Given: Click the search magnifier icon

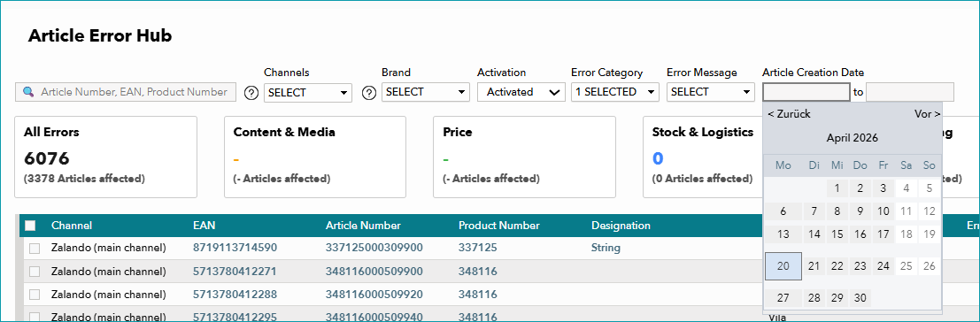Looking at the screenshot, I should [28, 92].
